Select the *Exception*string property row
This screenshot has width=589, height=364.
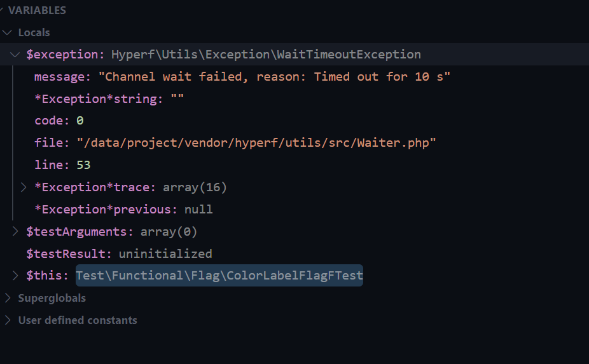pyautogui.click(x=294, y=98)
